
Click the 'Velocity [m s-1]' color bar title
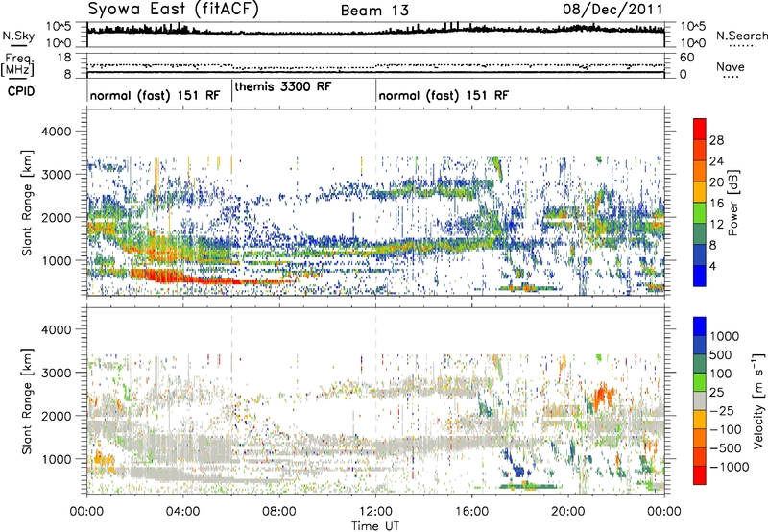pos(758,399)
